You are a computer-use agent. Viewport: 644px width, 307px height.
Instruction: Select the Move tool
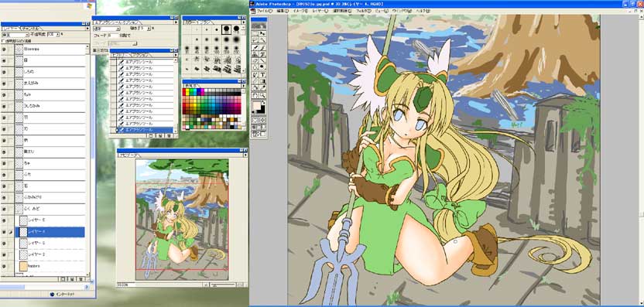262,33
